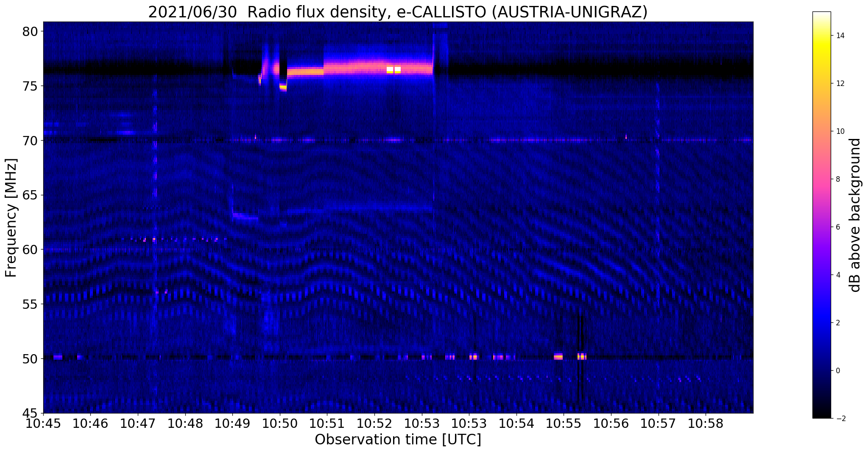The image size is (868, 452).
Task: Click the 'Frequency [MHz]' y-axis label
Action: 11,218
